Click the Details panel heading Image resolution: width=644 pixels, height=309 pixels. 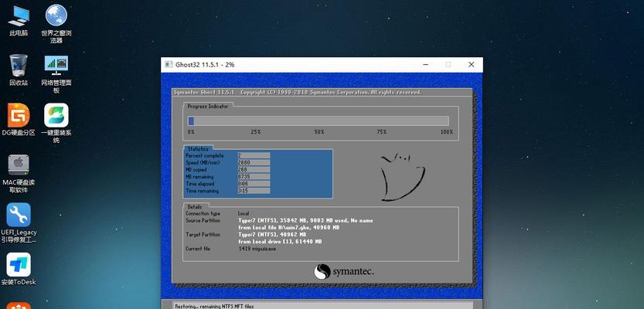tap(195, 207)
